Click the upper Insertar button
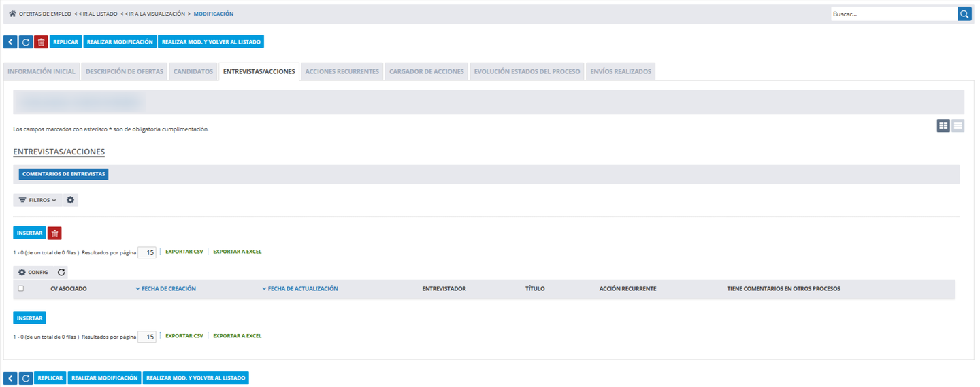The image size is (980, 387). (29, 233)
